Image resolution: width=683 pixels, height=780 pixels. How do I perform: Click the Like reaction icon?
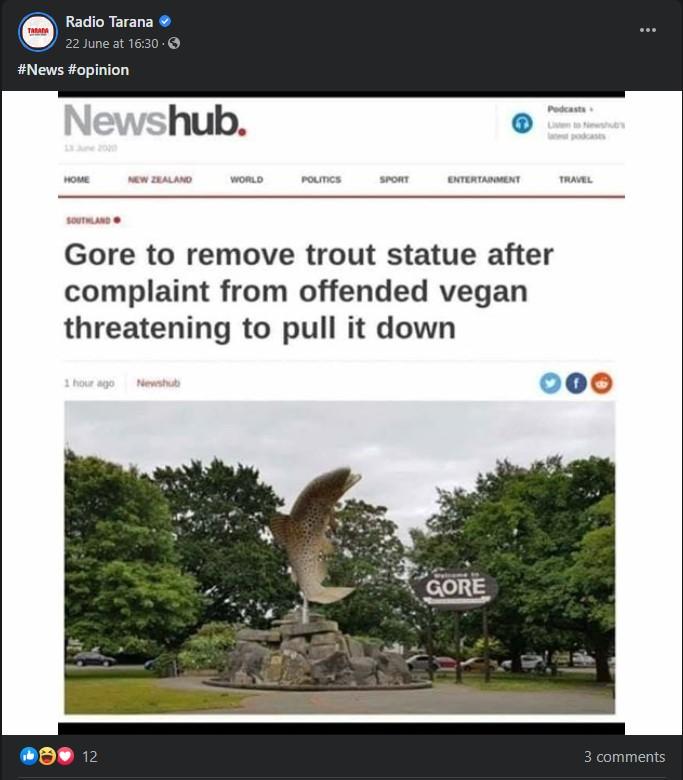coord(29,756)
